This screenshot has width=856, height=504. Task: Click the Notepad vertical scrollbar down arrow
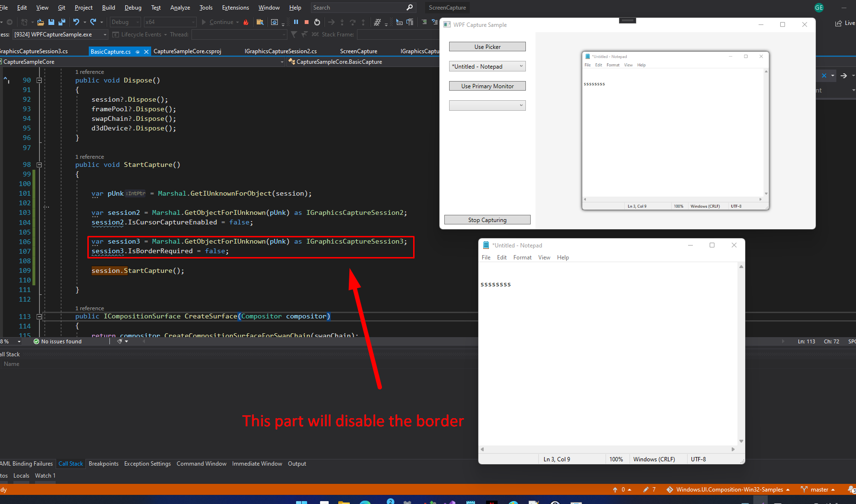click(x=741, y=441)
